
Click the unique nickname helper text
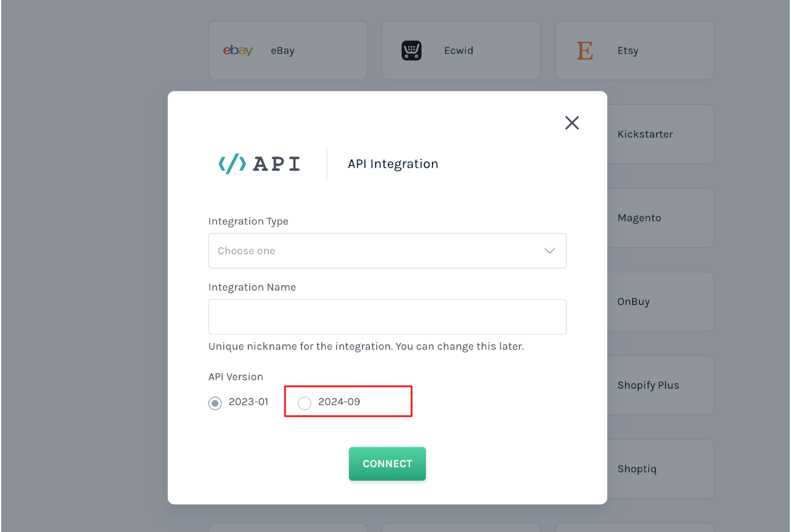(366, 346)
